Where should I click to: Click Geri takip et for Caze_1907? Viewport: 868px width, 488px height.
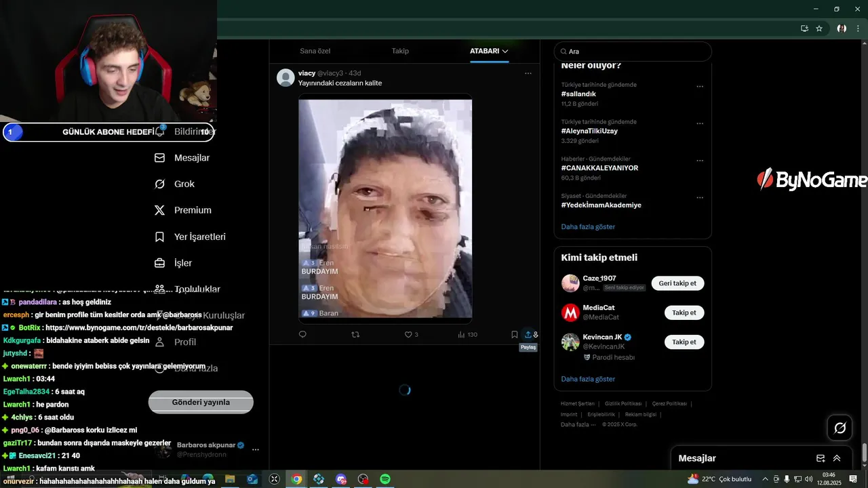[678, 283]
